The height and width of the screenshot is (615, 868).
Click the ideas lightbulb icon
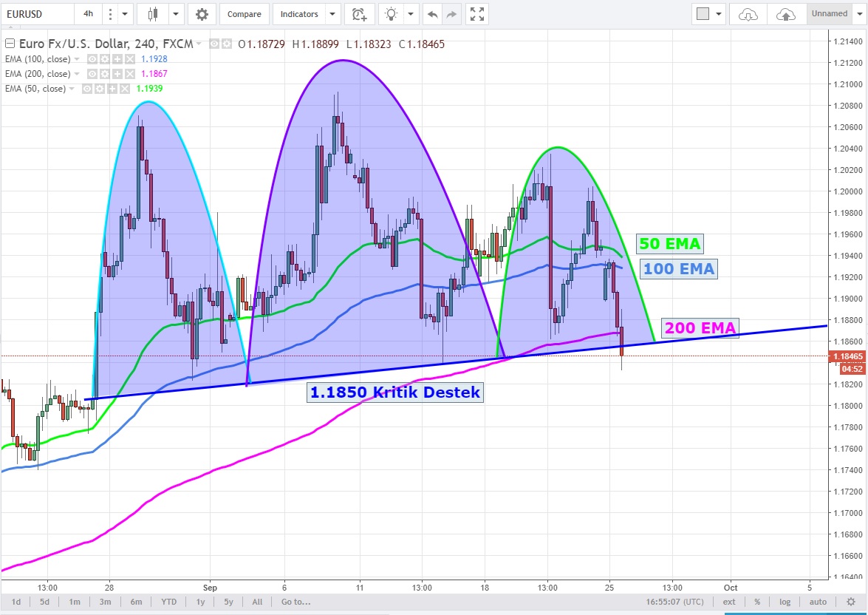click(392, 14)
